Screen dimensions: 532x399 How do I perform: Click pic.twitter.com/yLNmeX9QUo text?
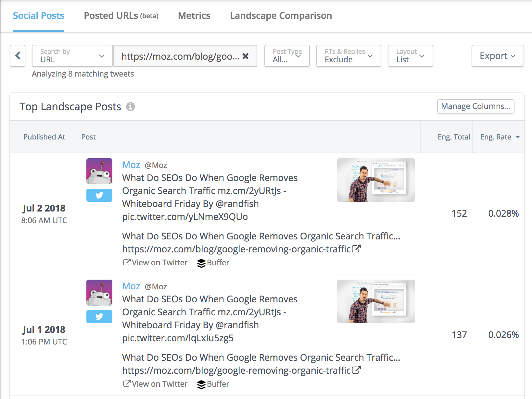coord(185,217)
